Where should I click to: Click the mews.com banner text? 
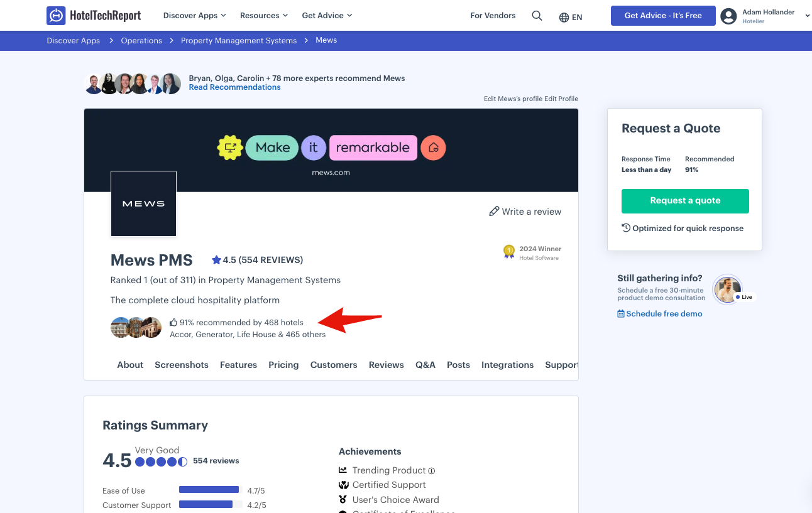click(x=331, y=173)
